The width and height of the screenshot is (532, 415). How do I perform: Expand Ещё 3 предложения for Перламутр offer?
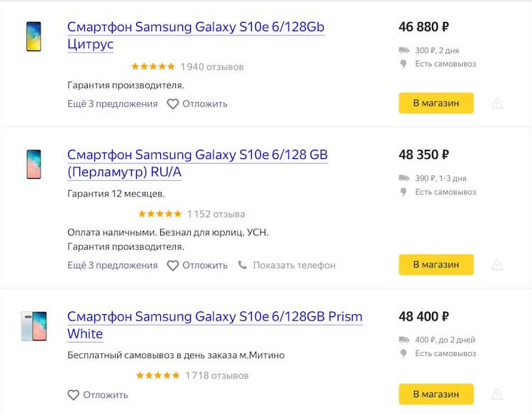(113, 265)
